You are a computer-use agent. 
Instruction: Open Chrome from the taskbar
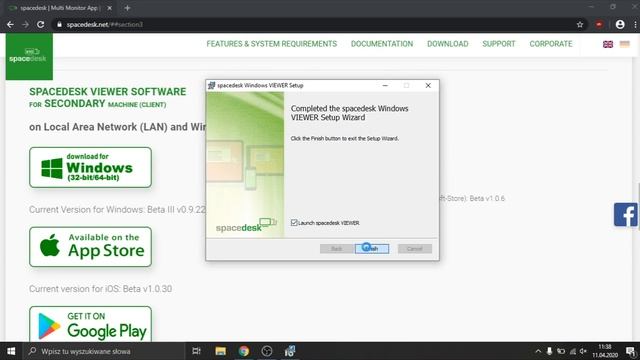click(x=244, y=351)
